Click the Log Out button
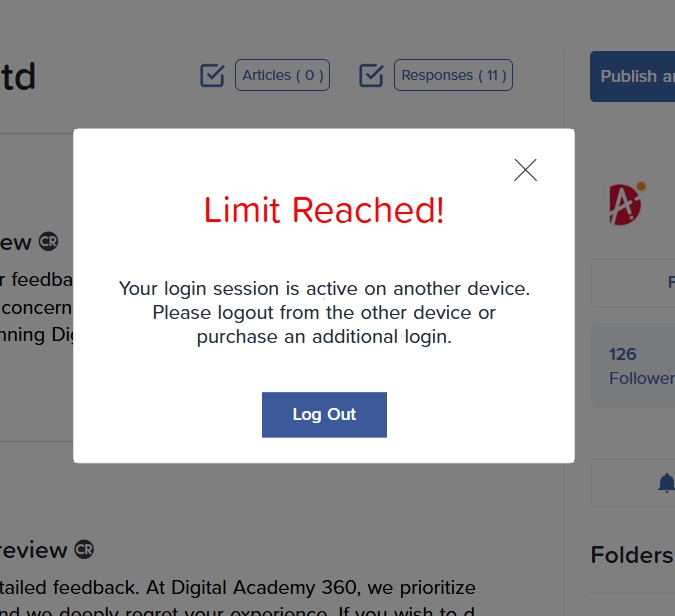Viewport: 675px width, 616px height. point(324,415)
